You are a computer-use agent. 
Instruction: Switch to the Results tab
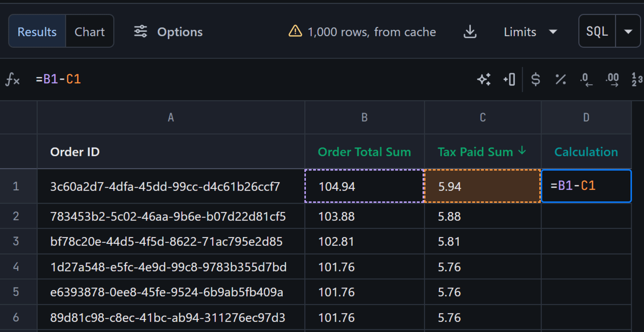point(37,32)
